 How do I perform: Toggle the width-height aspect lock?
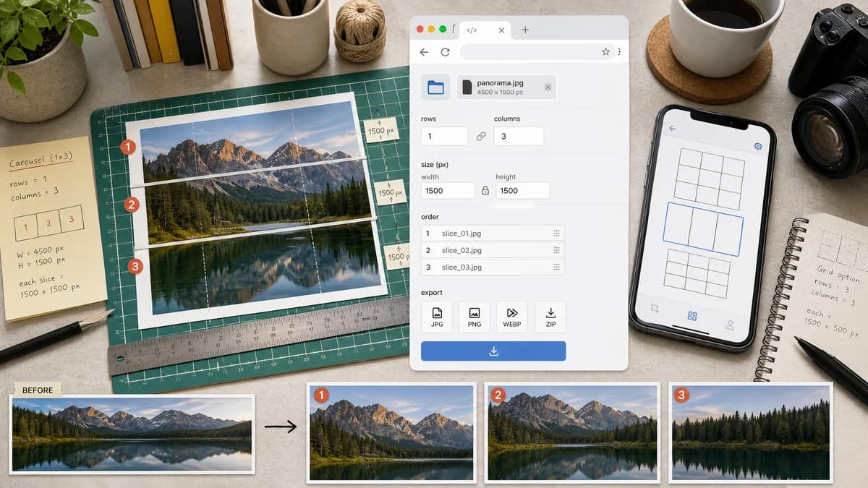pos(485,191)
